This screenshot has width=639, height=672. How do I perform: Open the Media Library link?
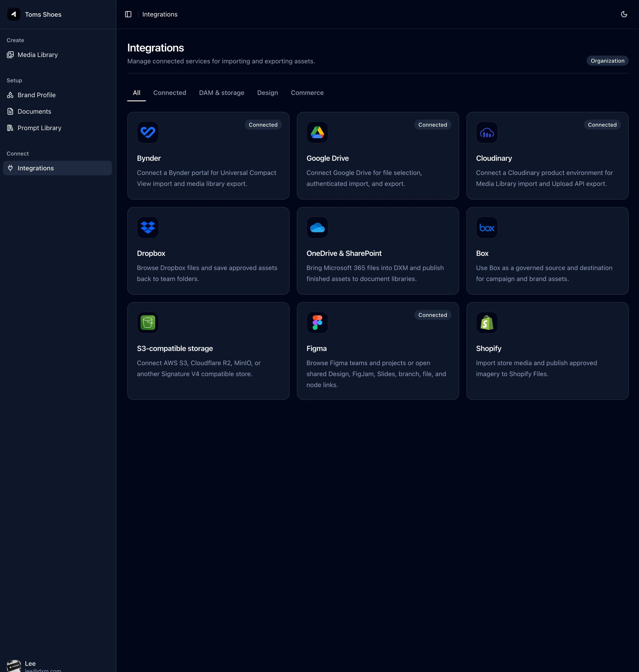pos(58,55)
